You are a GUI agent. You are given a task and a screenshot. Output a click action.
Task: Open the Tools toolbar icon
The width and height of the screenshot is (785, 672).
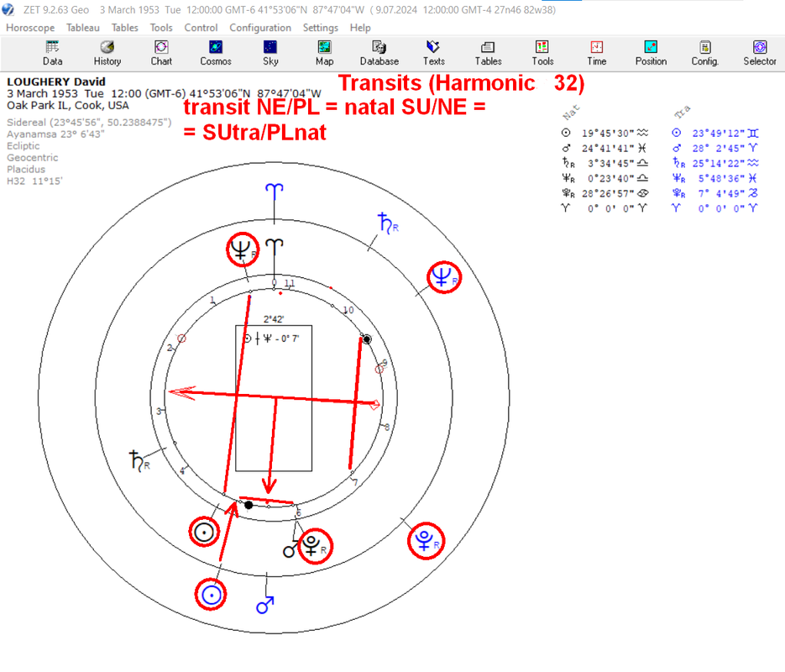542,53
